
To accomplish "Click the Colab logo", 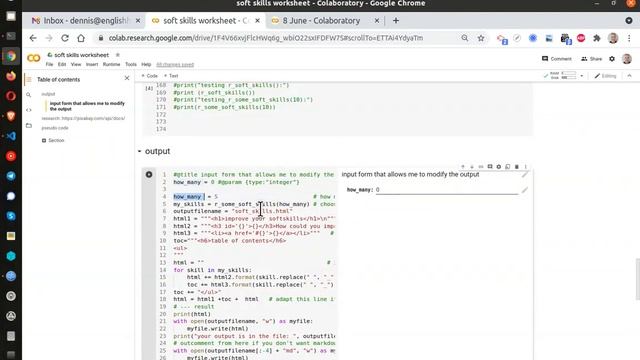I will tap(33, 58).
